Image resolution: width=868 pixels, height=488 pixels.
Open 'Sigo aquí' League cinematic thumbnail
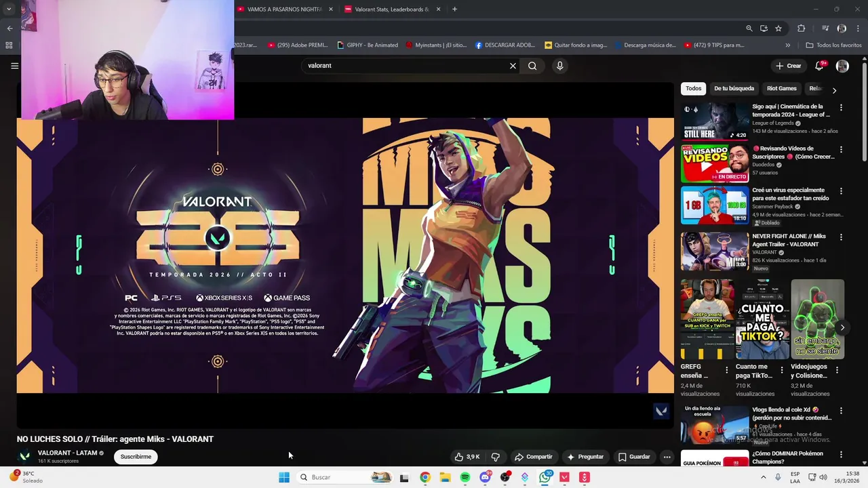[x=715, y=121]
